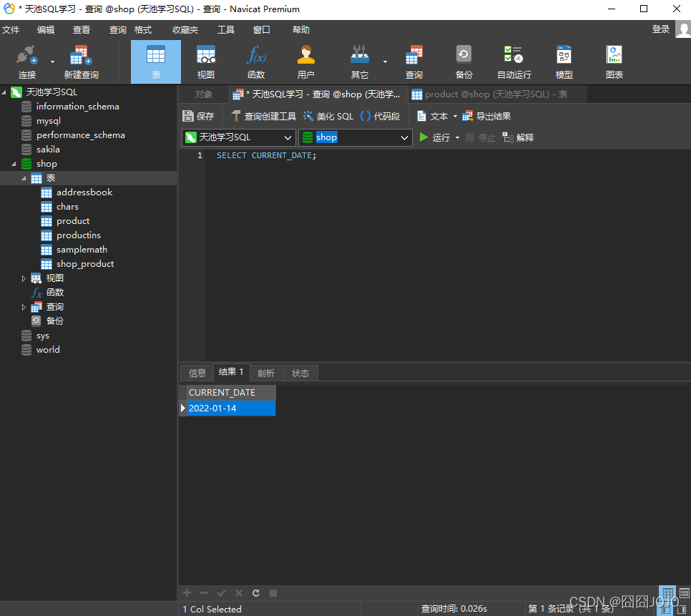Collapse the shop database node
This screenshot has height=616, width=691.
[x=14, y=164]
